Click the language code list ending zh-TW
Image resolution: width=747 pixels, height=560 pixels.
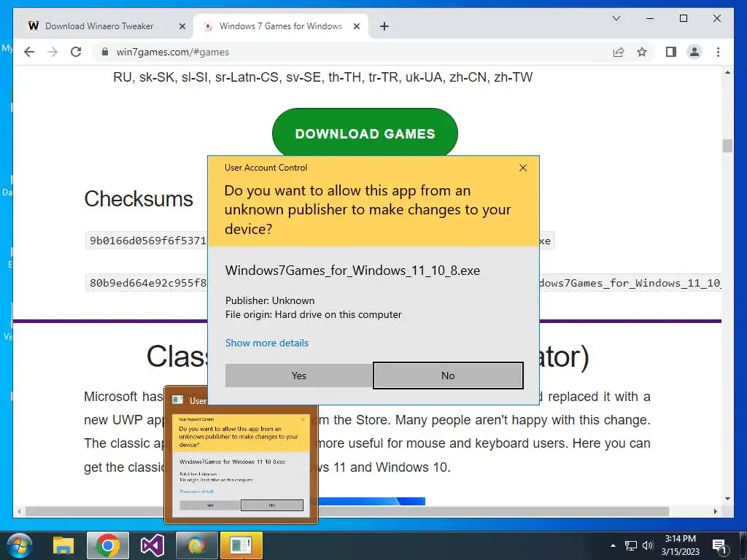(322, 77)
